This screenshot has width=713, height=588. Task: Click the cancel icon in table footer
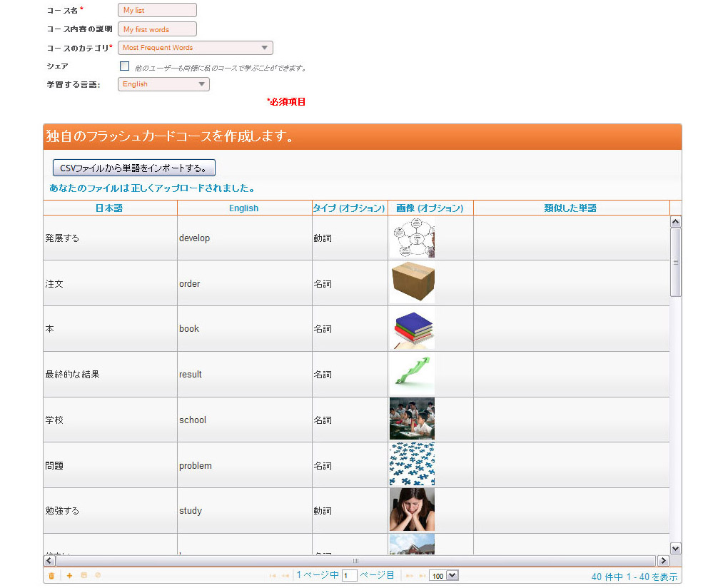coord(98,576)
